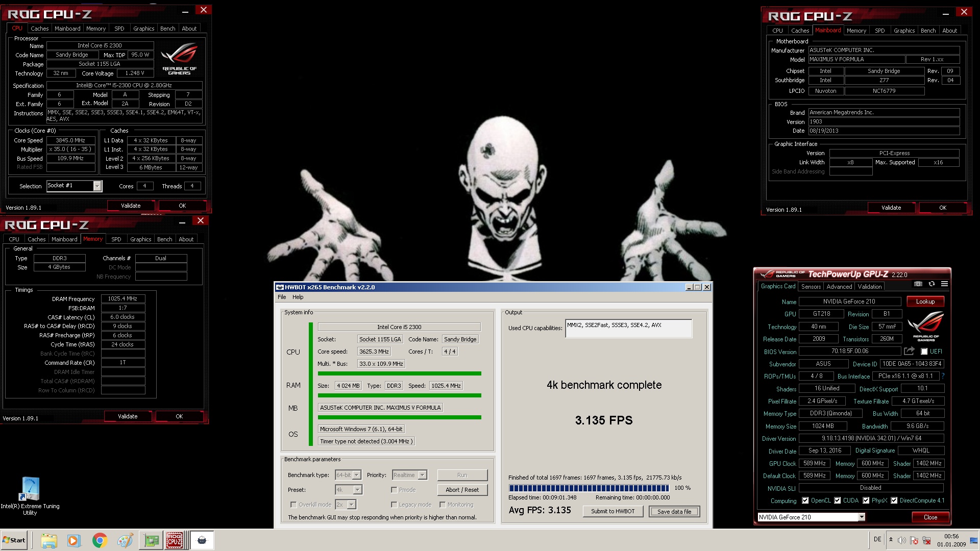Enable the Monitoring checkbox
Screen dimensions: 980x551
(x=443, y=505)
